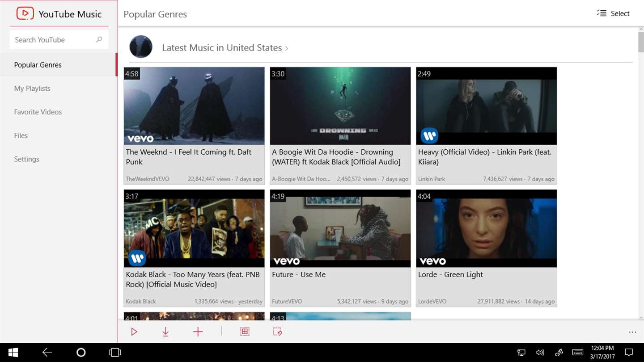The image size is (644, 362).
Task: Click the Linkin Park channel name
Action: coord(432,179)
